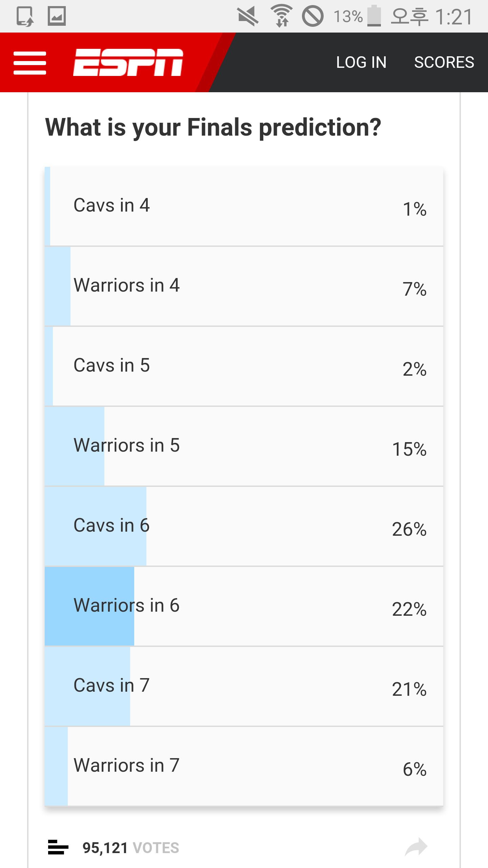The height and width of the screenshot is (868, 488).
Task: Choose the "Cavs in 5" poll option
Action: (244, 366)
